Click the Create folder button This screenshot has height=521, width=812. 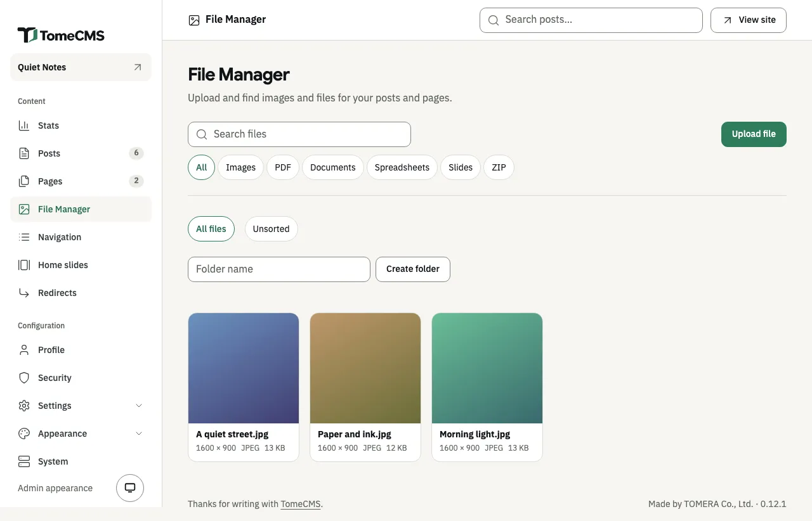point(413,269)
